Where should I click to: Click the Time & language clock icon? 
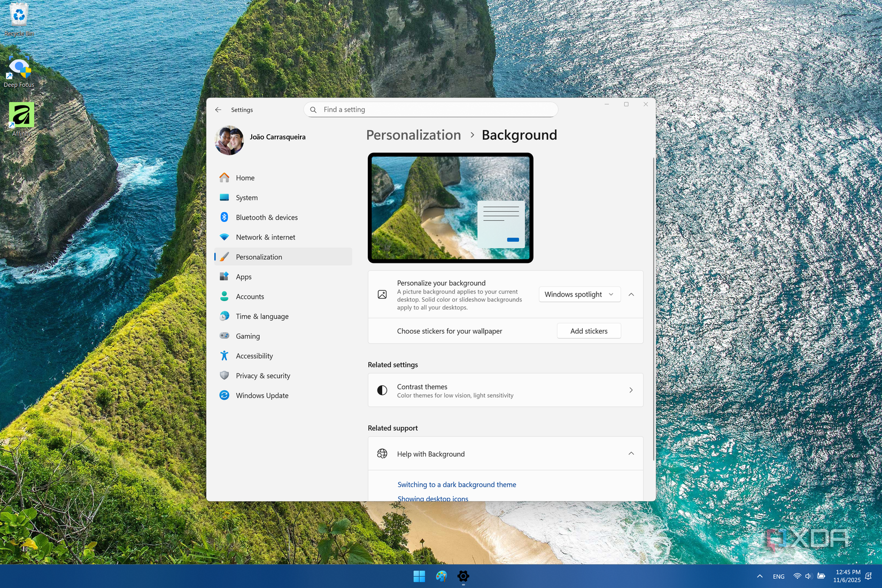225,316
